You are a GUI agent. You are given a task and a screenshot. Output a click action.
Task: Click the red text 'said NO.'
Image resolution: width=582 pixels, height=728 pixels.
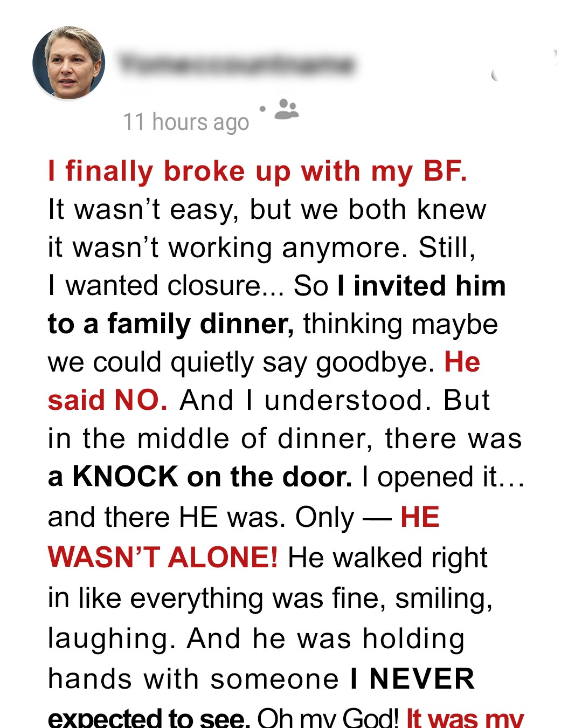(107, 400)
